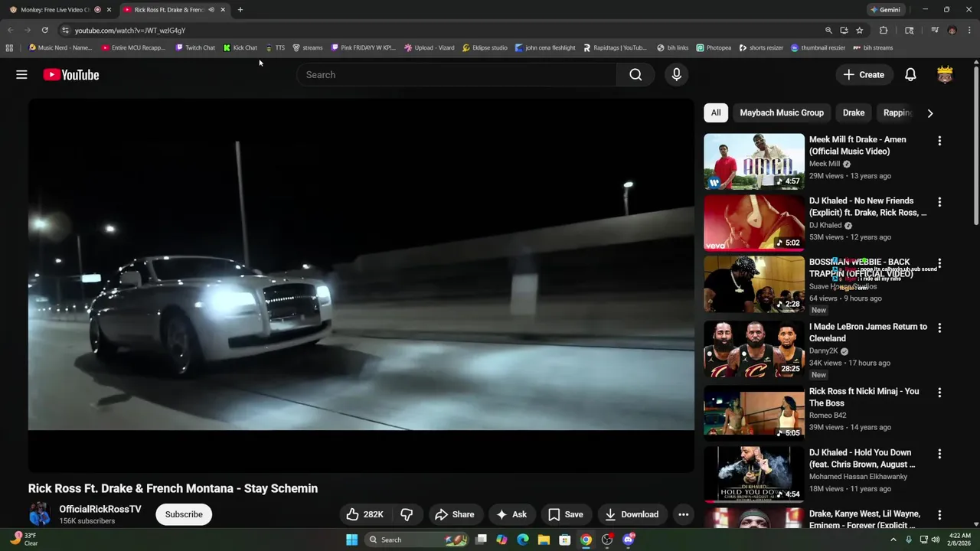Open options for Meek Mill Amen video

coord(939,141)
